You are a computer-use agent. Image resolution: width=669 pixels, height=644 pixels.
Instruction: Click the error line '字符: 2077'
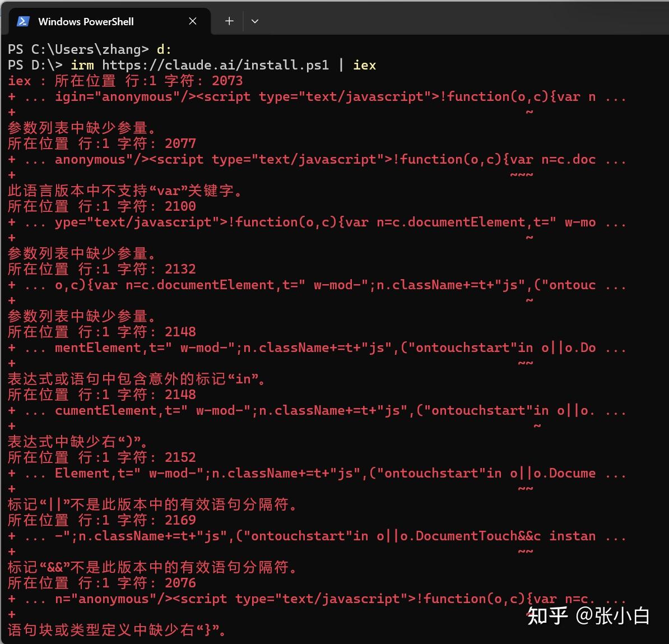point(101,143)
